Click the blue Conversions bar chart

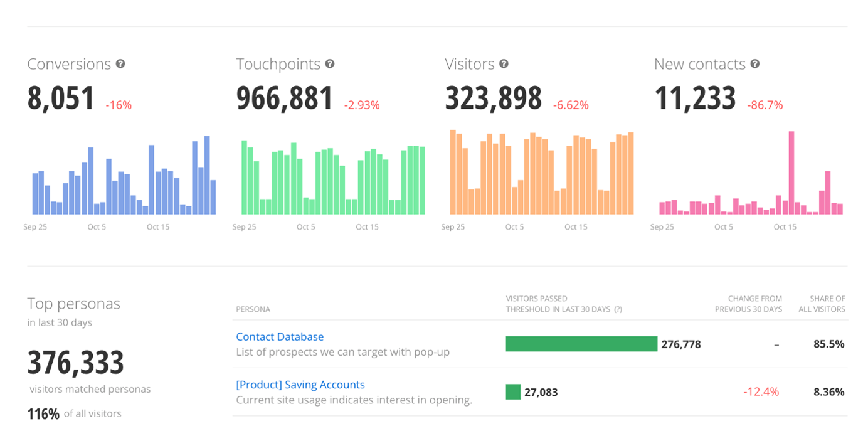(124, 179)
